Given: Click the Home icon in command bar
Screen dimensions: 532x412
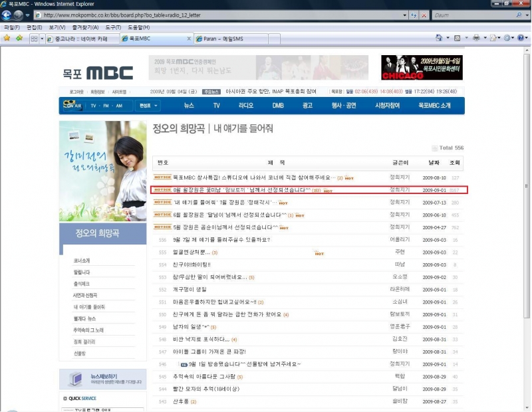Looking at the screenshot, I should coord(439,39).
